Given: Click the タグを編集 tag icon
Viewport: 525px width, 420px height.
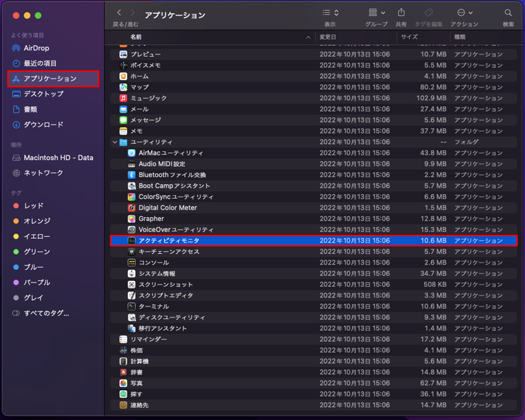Looking at the screenshot, I should [x=429, y=13].
